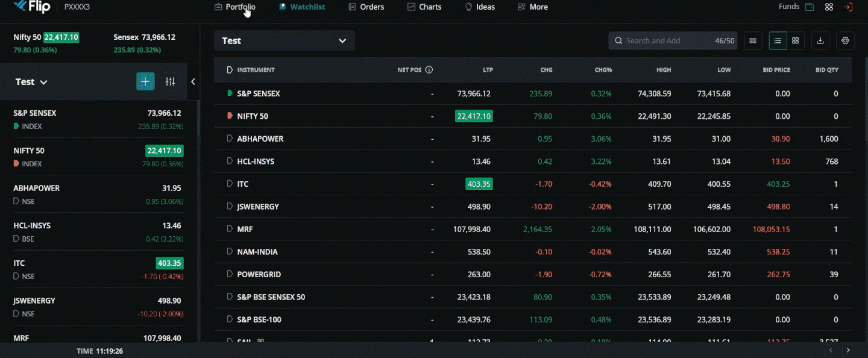The image size is (868, 358).
Task: Toggle the tag marker beside ITC in table
Action: tap(229, 184)
